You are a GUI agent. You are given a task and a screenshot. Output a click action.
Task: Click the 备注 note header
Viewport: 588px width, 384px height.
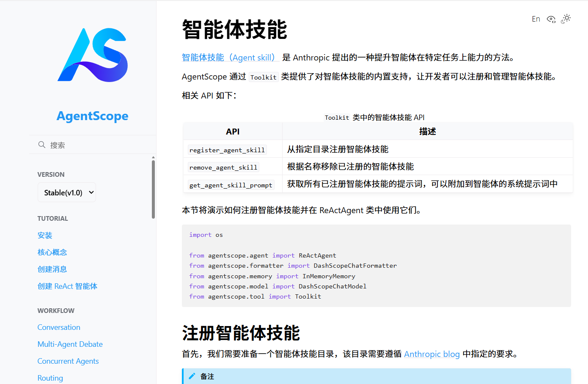(x=376, y=376)
